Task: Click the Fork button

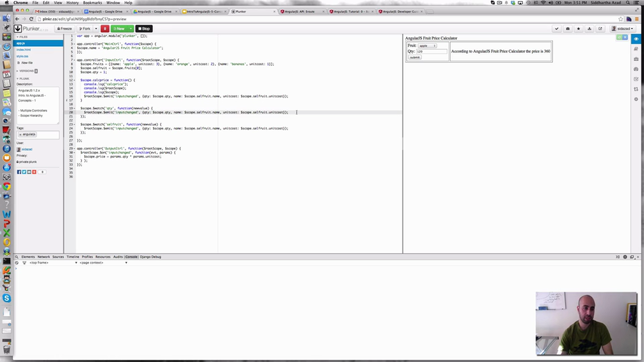Action: [85, 29]
